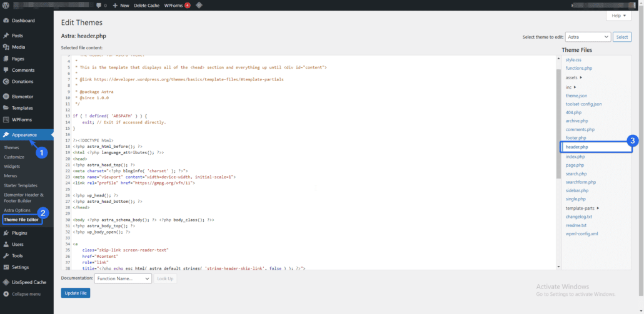Open the Function Name documentation dropdown
Viewport: 644px width, 314px height.
pyautogui.click(x=123, y=279)
